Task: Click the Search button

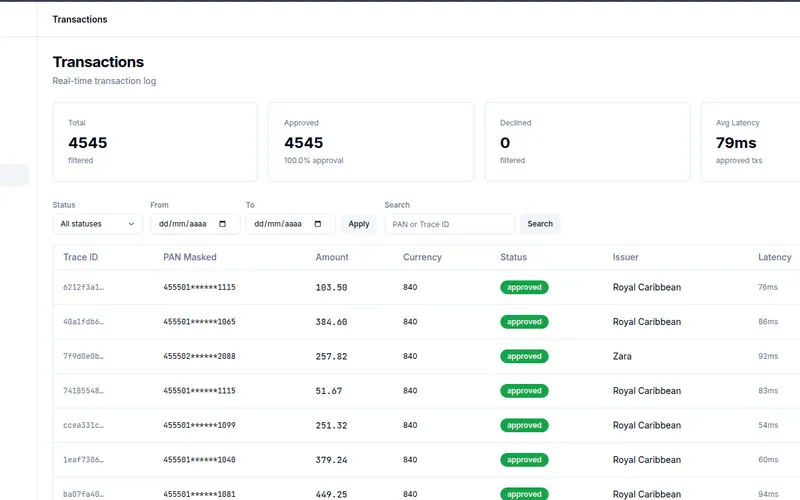Action: 540,224
